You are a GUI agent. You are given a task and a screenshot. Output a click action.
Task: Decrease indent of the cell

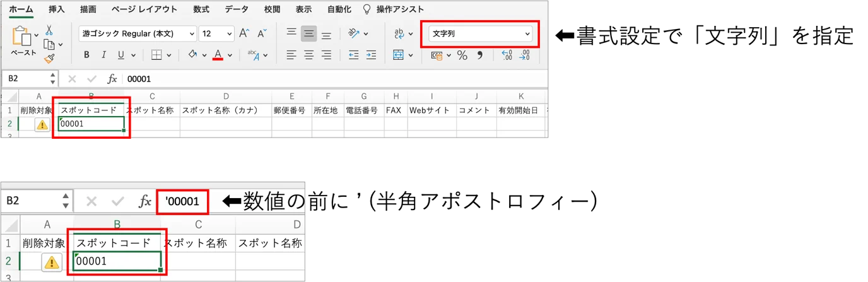pyautogui.click(x=354, y=56)
